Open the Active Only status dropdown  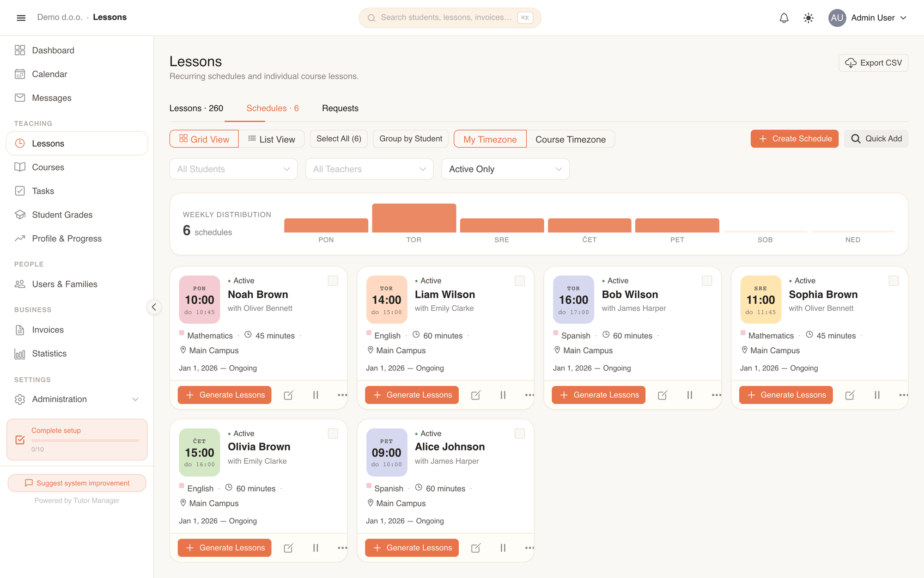pos(505,169)
